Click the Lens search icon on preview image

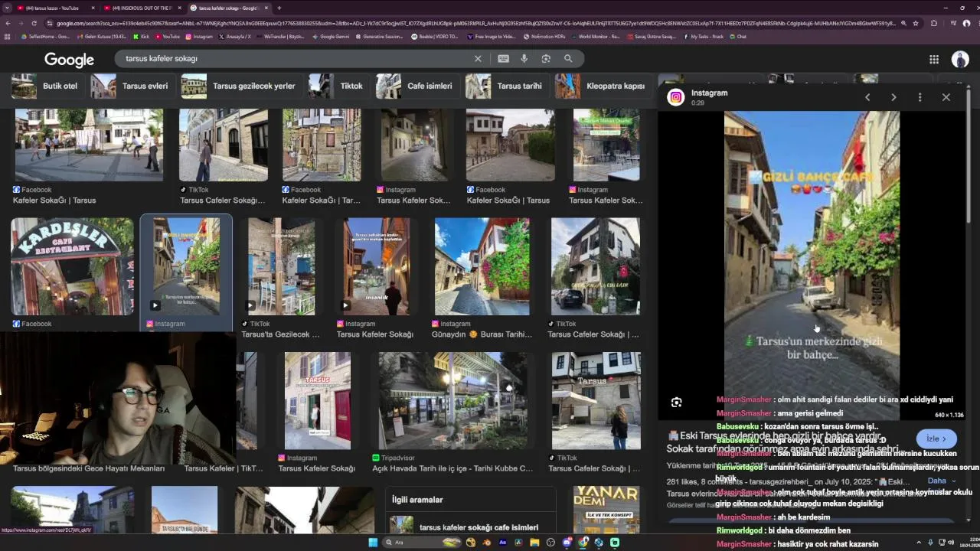coord(676,403)
